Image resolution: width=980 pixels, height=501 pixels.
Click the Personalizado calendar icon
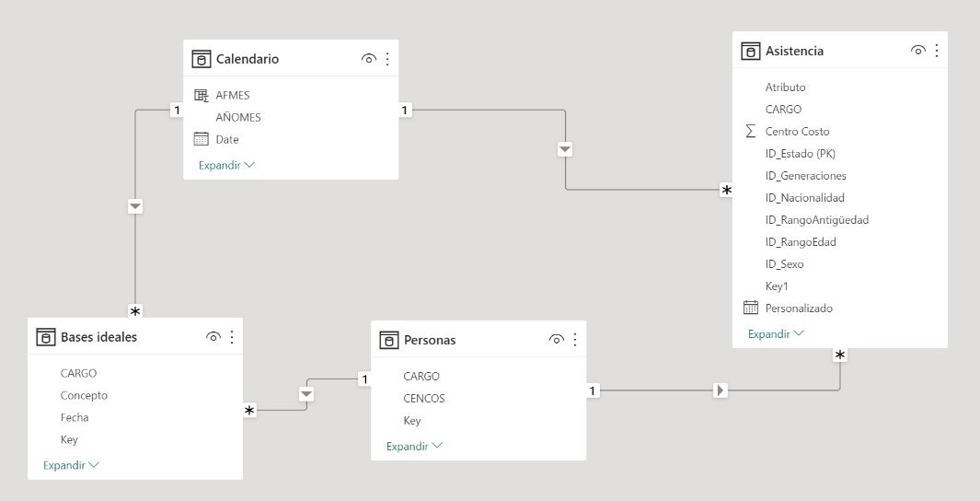coord(751,308)
